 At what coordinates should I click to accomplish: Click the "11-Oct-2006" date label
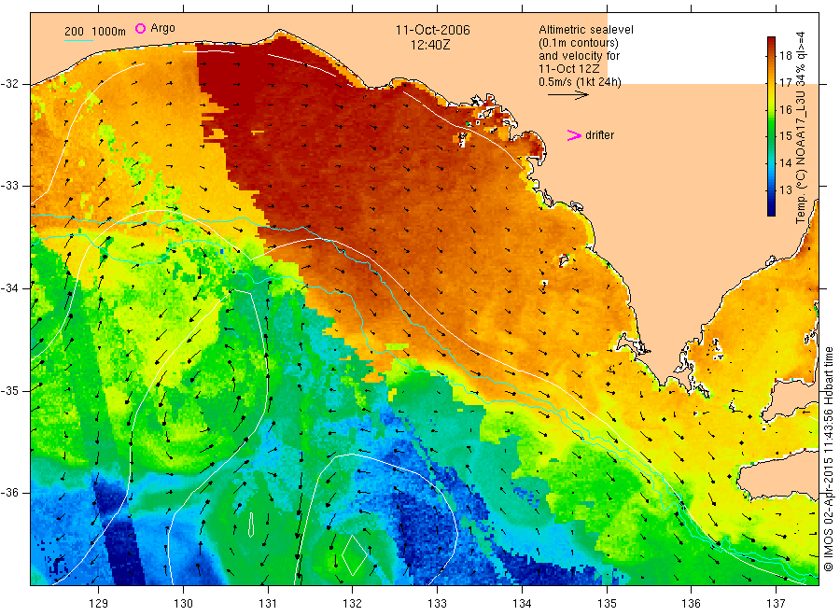point(433,30)
